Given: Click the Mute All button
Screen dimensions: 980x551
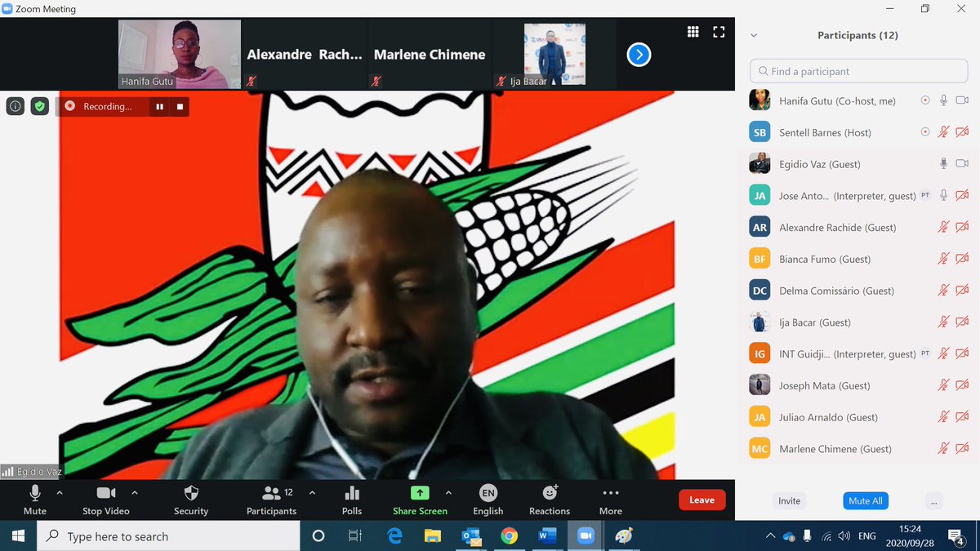Looking at the screenshot, I should click(x=866, y=500).
